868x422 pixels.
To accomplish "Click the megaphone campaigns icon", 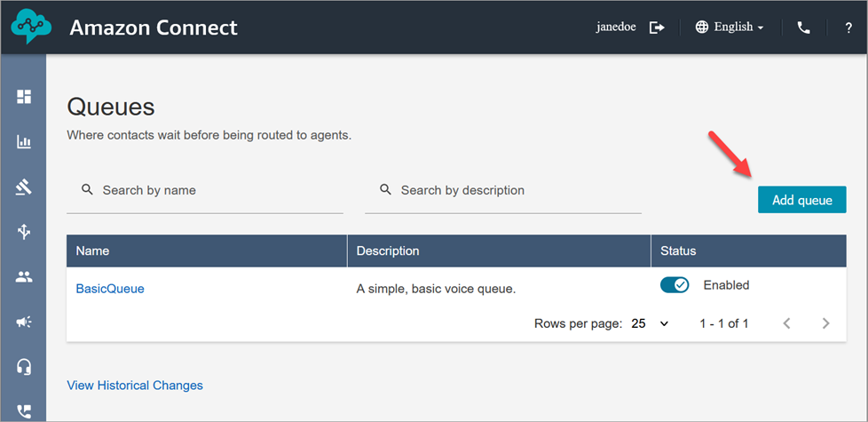I will [x=24, y=322].
